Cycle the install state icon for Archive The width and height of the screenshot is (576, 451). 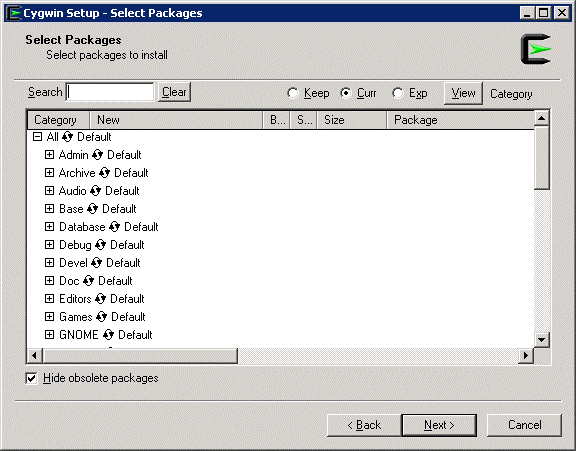105,173
